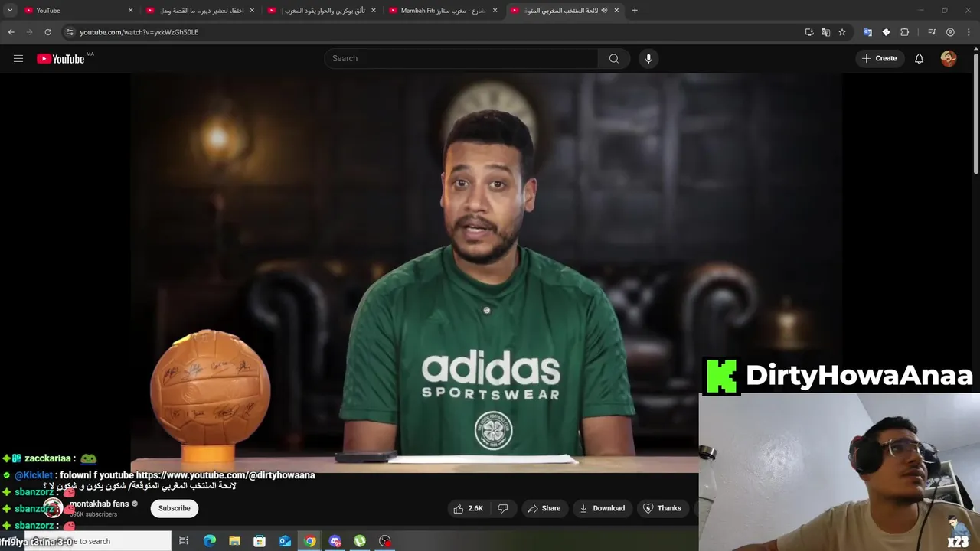Open Discord from the taskbar
The width and height of the screenshot is (980, 551).
click(335, 541)
